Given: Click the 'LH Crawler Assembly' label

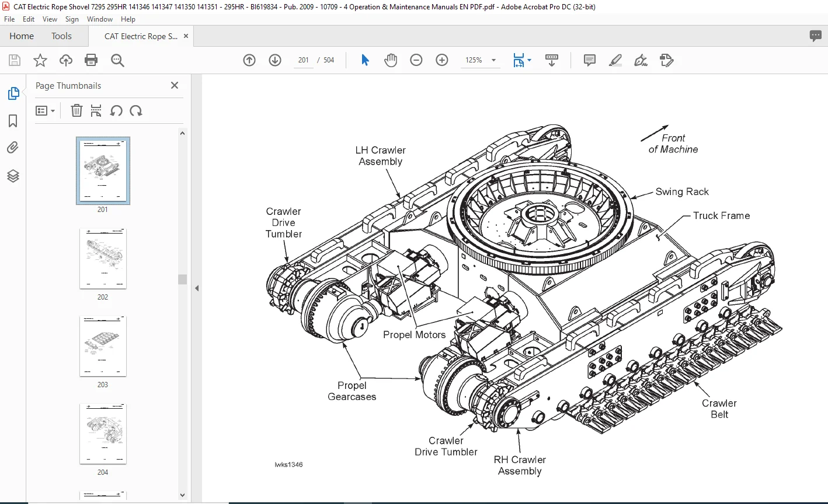Looking at the screenshot, I should click(x=381, y=156).
